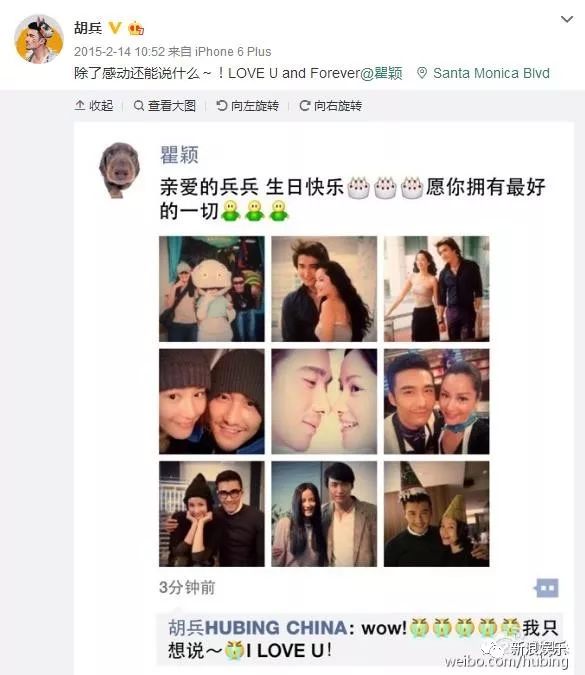Open the 胡兵 username link
Screen dimensions: 585x675
(88, 28)
